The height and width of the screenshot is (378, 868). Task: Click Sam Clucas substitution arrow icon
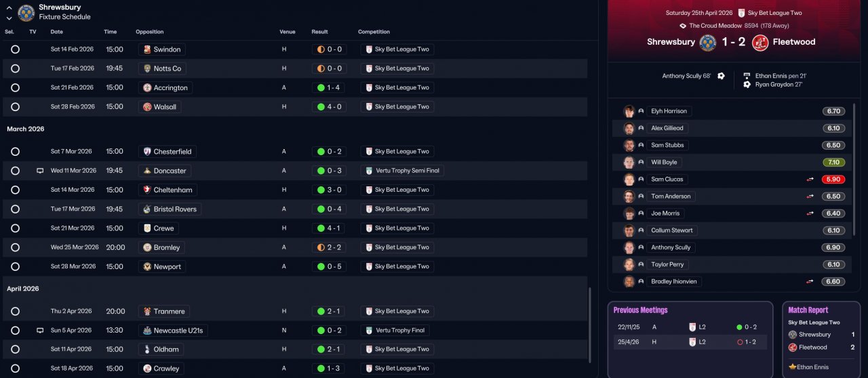810,180
